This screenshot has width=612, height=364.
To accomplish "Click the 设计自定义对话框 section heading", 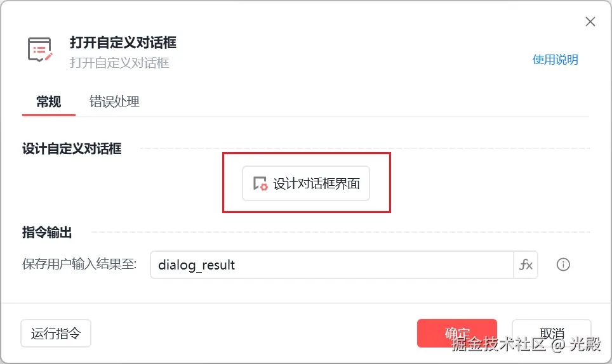I will (72, 148).
